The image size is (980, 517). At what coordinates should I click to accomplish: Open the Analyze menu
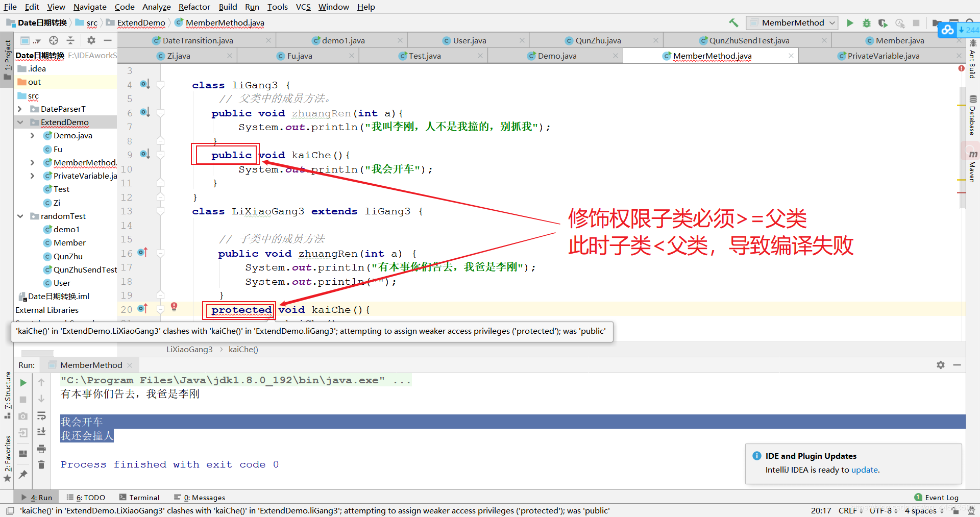pyautogui.click(x=156, y=7)
